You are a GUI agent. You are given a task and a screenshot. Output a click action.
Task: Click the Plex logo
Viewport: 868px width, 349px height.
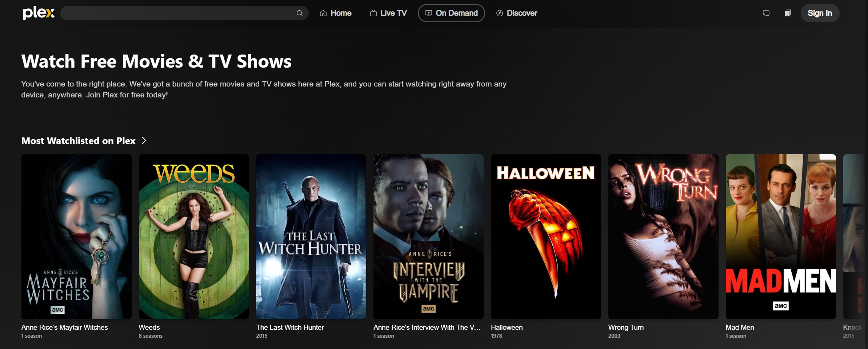click(39, 13)
